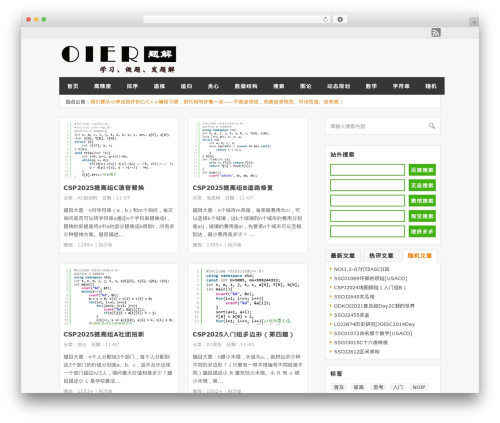Select the 随机文章 tab
This screenshot has height=423, width=500.
point(420,256)
